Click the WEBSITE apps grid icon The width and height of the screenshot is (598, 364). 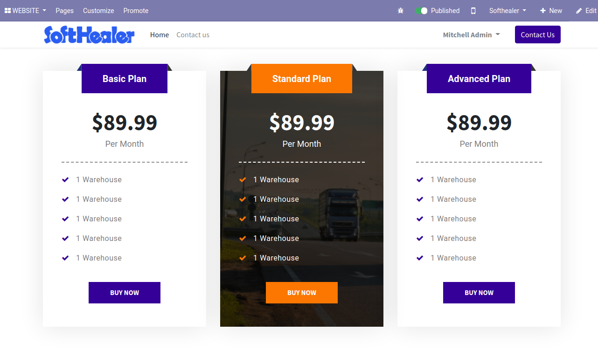[8, 11]
